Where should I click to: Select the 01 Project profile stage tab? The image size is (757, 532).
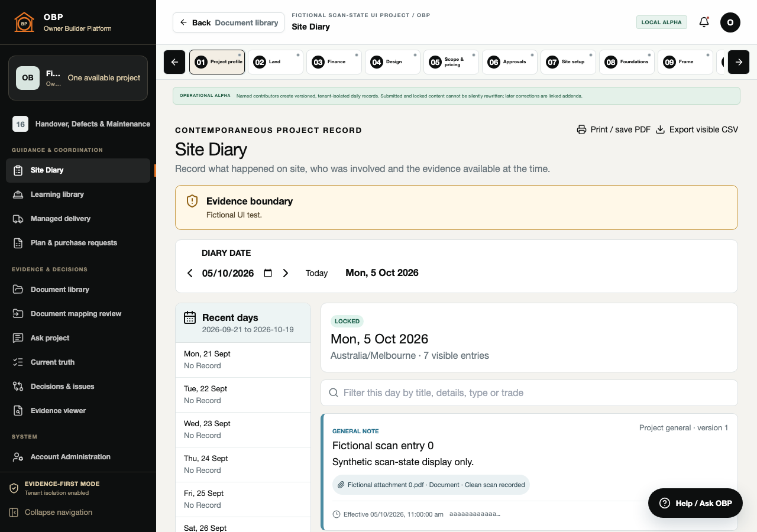pyautogui.click(x=217, y=62)
